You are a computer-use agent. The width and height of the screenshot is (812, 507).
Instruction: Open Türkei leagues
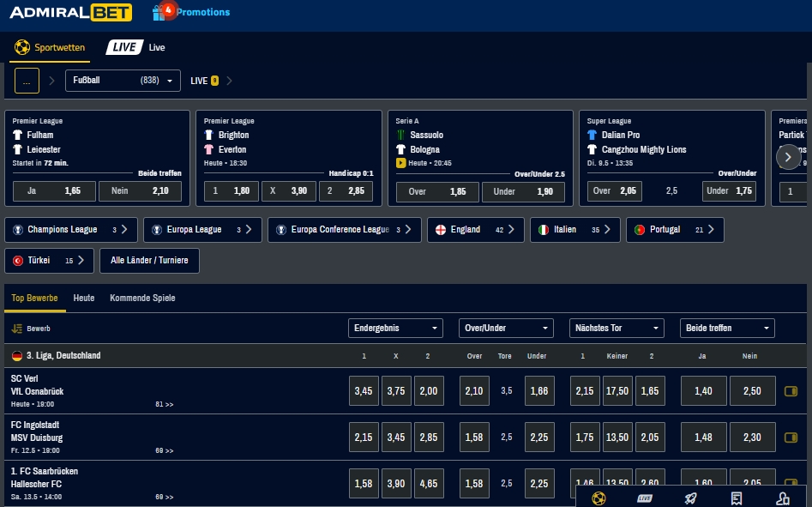49,261
